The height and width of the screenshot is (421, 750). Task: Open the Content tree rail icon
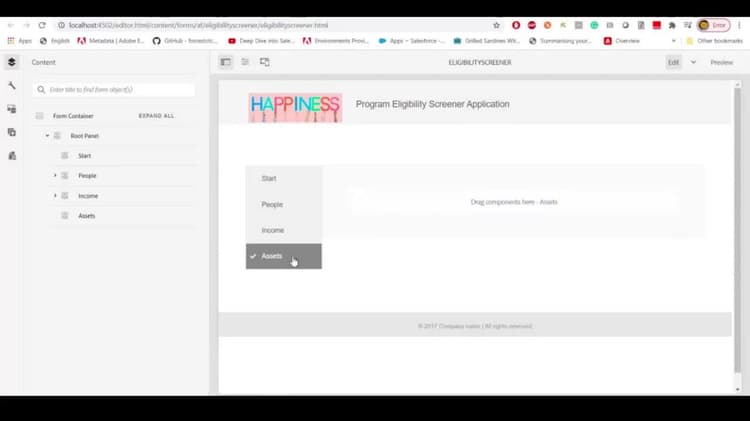coord(11,62)
